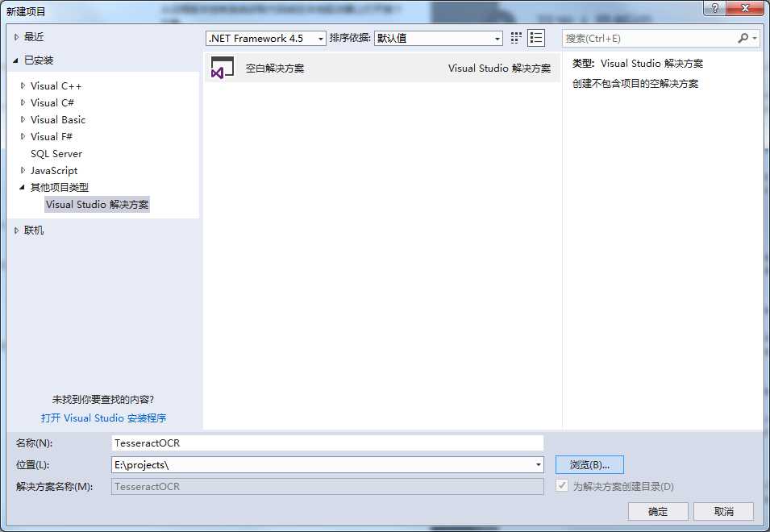This screenshot has height=532, width=770.
Task: Close the New Project dialog
Action: (x=745, y=8)
